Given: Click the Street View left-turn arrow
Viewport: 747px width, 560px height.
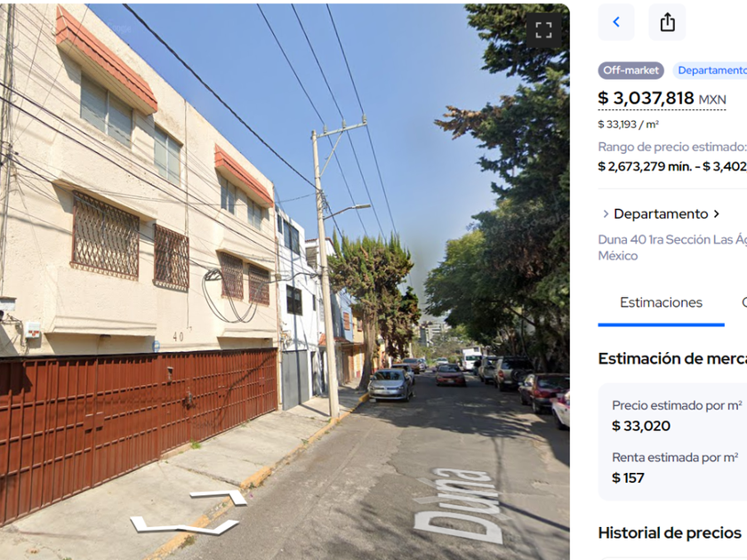Looking at the screenshot, I should (x=183, y=525).
